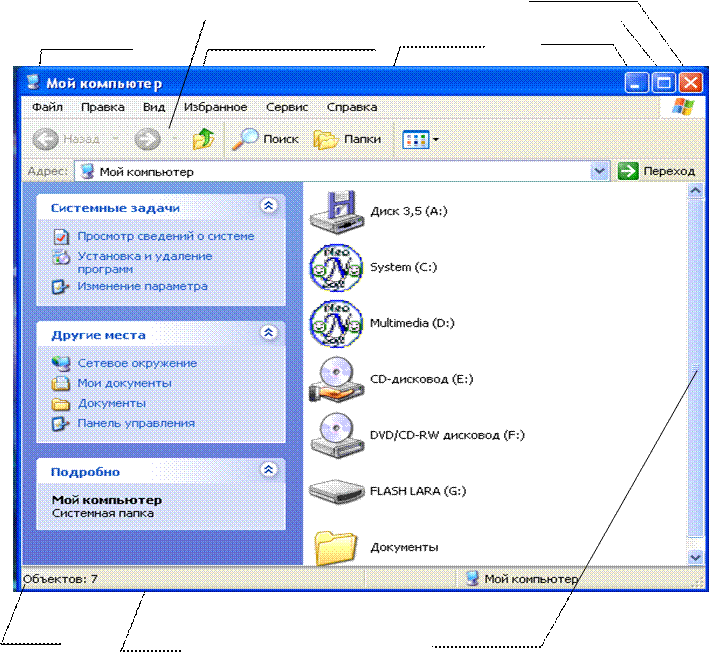The height and width of the screenshot is (652, 709).
Task: Click the title bar computer icon
Action: tap(33, 82)
